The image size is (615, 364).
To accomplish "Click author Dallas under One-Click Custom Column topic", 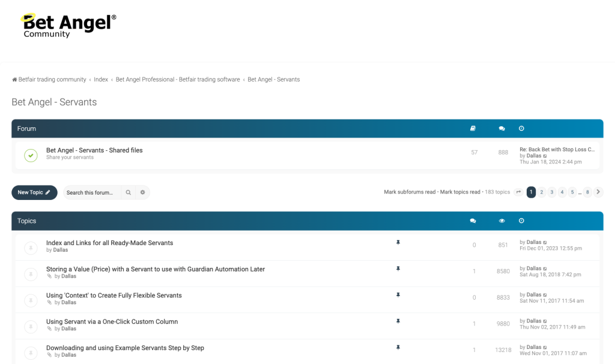I will click(x=68, y=329).
